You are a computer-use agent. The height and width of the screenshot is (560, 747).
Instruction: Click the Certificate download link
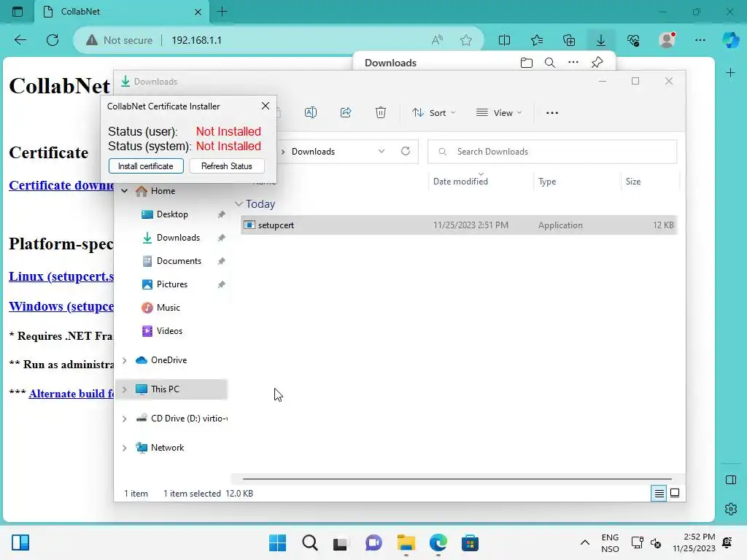(x=61, y=185)
